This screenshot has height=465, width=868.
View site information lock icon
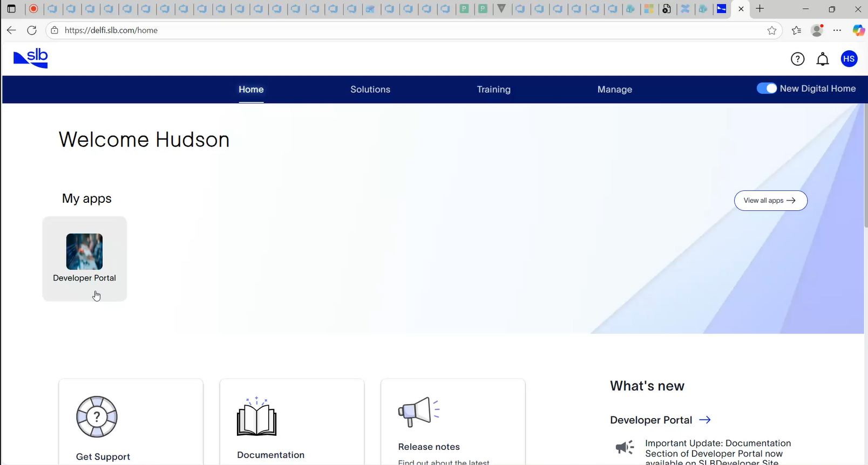pos(55,30)
